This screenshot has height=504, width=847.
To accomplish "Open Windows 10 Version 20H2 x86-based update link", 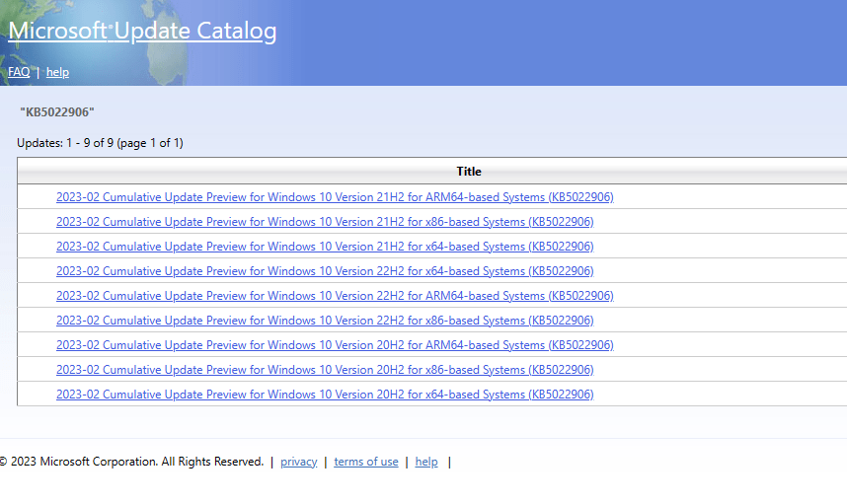I will pos(325,370).
